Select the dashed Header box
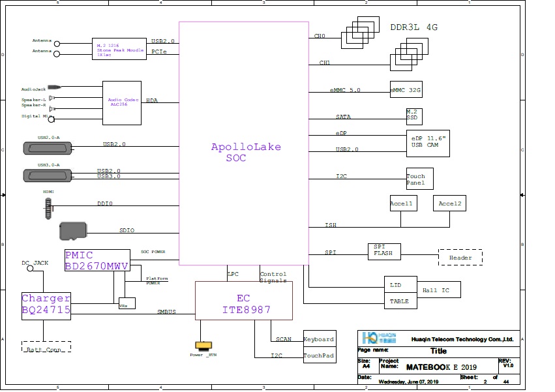This screenshot has width=555, height=392. (x=460, y=257)
